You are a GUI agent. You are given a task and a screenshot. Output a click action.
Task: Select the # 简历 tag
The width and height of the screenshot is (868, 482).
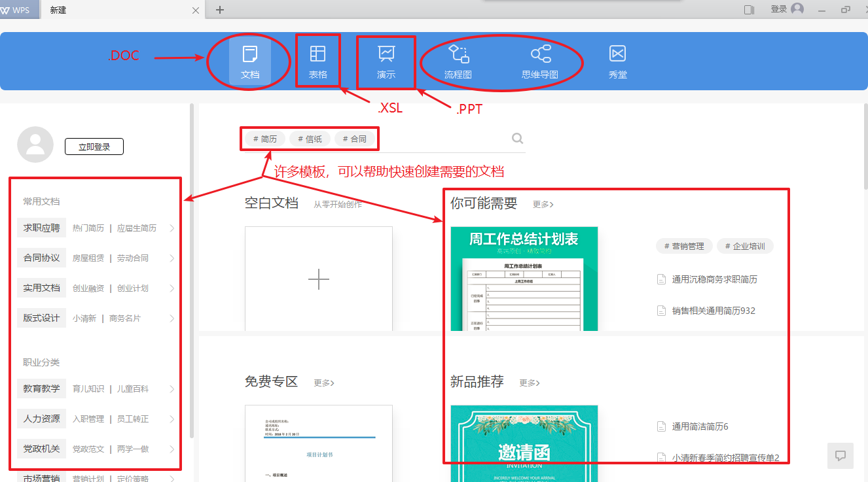[265, 139]
